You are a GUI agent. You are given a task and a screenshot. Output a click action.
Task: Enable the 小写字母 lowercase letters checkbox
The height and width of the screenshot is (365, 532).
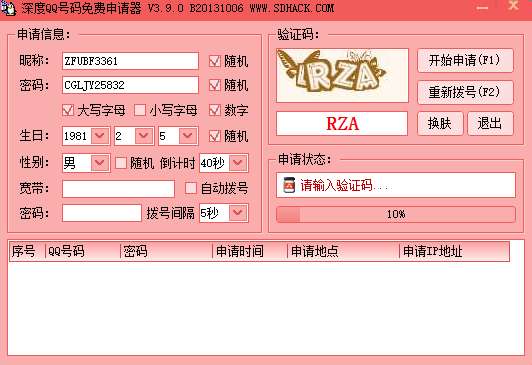(x=140, y=110)
